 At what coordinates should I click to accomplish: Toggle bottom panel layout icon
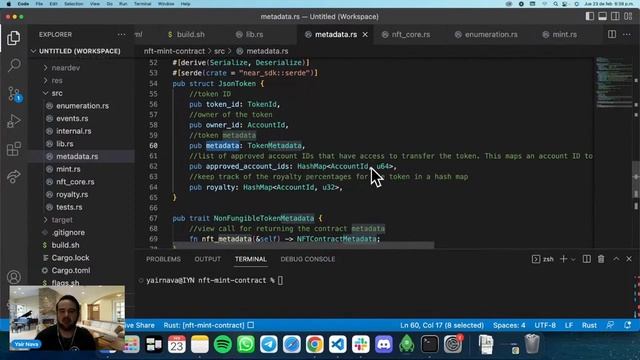tap(602, 16)
